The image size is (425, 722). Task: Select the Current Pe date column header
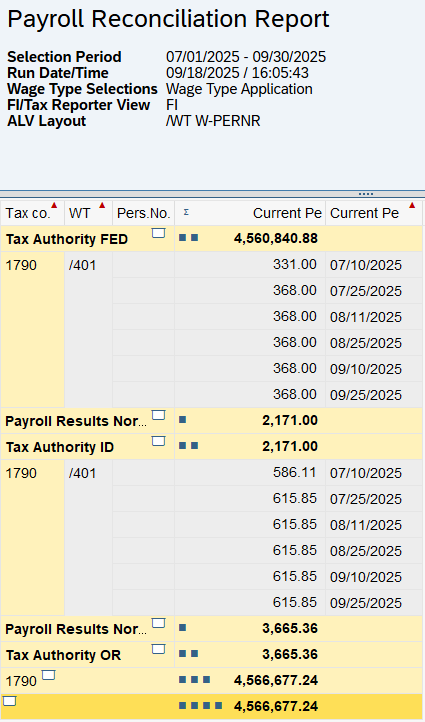pos(374,213)
